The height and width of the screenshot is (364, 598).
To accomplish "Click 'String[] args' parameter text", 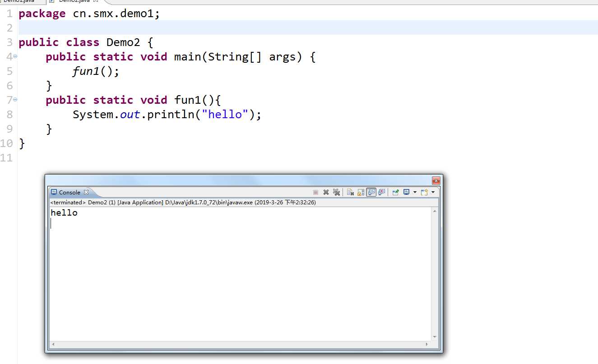I will [x=252, y=57].
